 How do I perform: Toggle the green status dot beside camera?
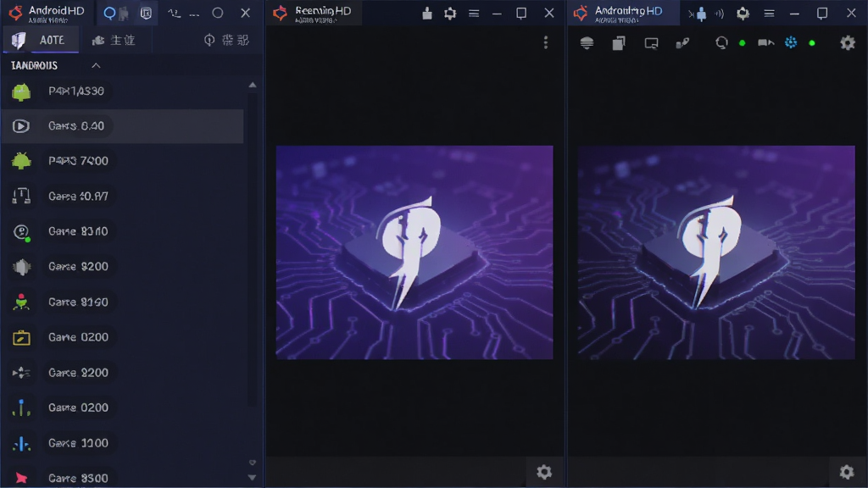coord(812,43)
